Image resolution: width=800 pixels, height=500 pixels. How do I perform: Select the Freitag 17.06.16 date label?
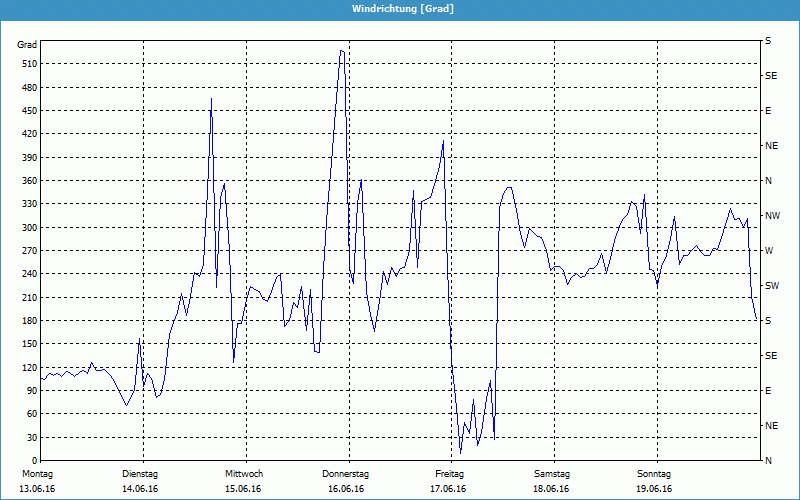coord(449,481)
